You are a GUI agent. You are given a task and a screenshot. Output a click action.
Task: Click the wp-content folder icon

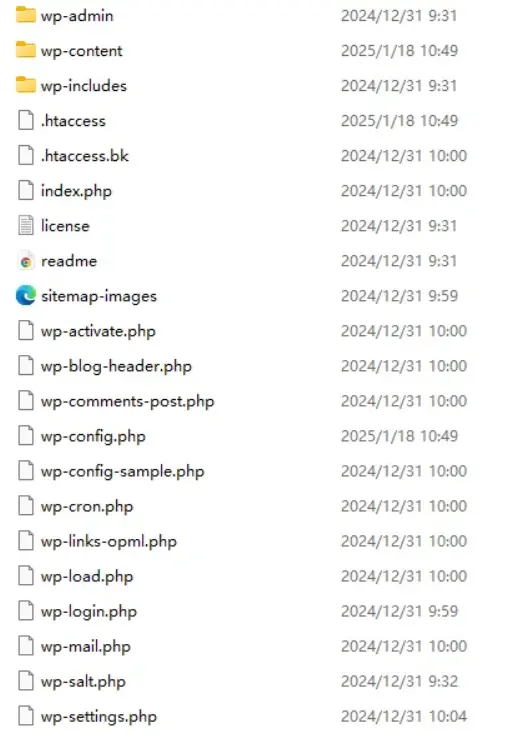(25, 50)
